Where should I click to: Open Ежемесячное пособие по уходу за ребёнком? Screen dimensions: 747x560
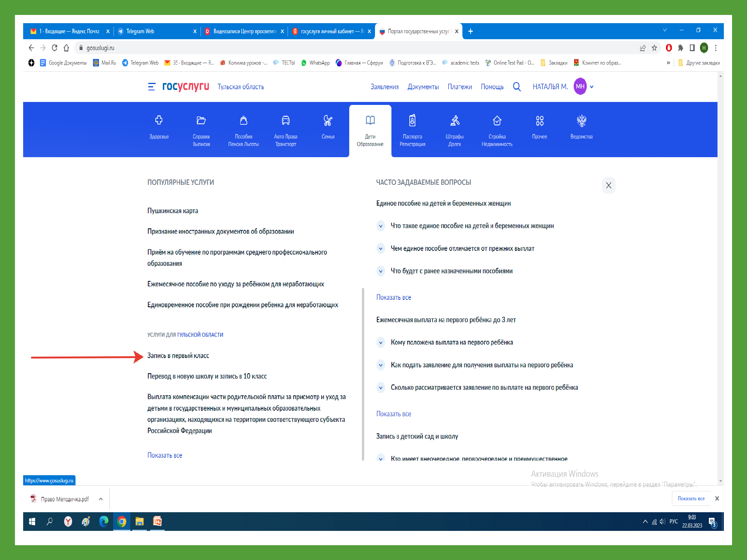click(x=236, y=284)
